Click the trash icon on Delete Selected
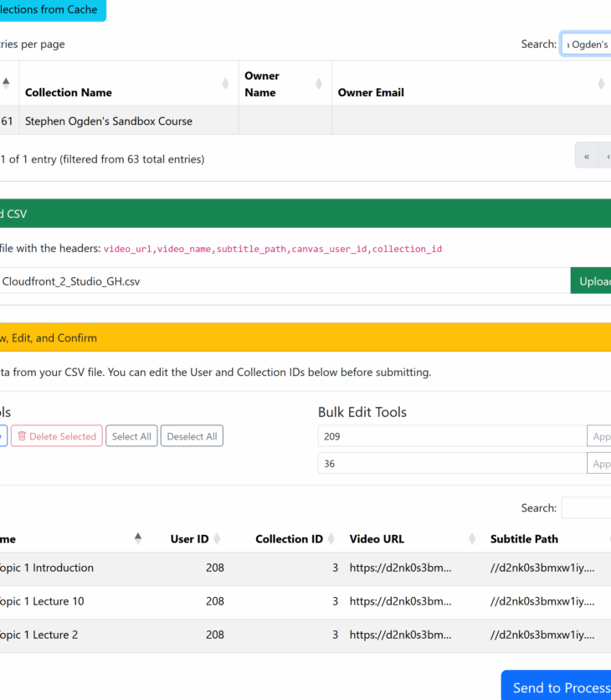Image resolution: width=611 pixels, height=700 pixels. (22, 436)
